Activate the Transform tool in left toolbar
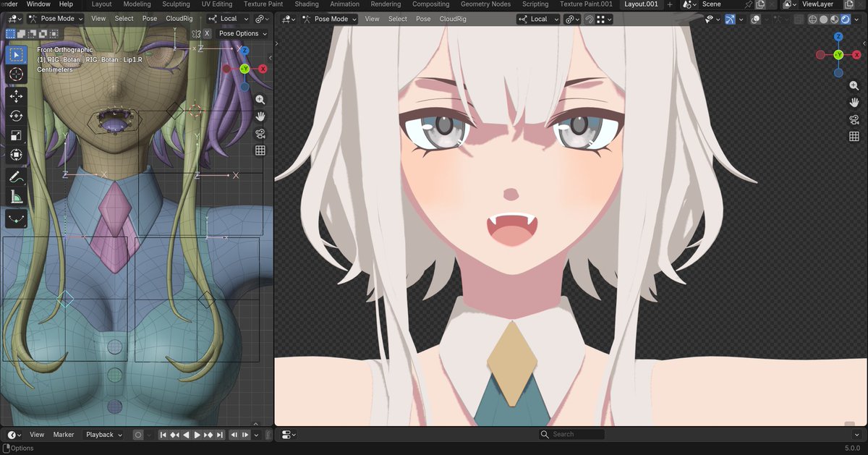868x455 pixels. pyautogui.click(x=16, y=155)
